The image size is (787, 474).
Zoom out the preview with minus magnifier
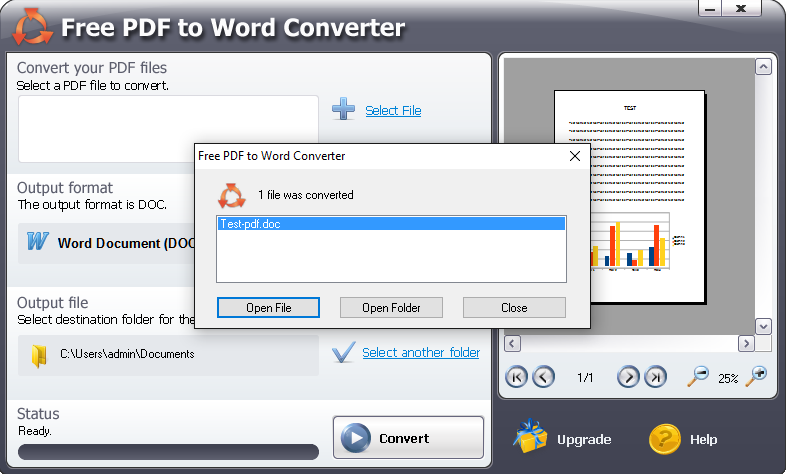tap(698, 376)
